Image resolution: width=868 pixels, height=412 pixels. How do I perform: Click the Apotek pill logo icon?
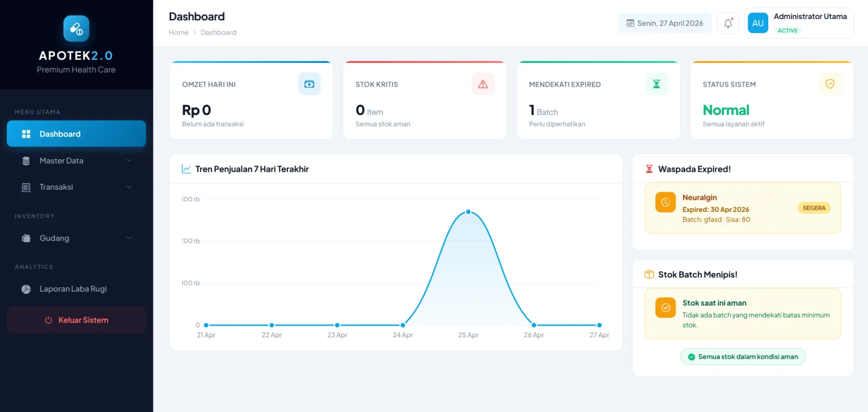pos(76,29)
